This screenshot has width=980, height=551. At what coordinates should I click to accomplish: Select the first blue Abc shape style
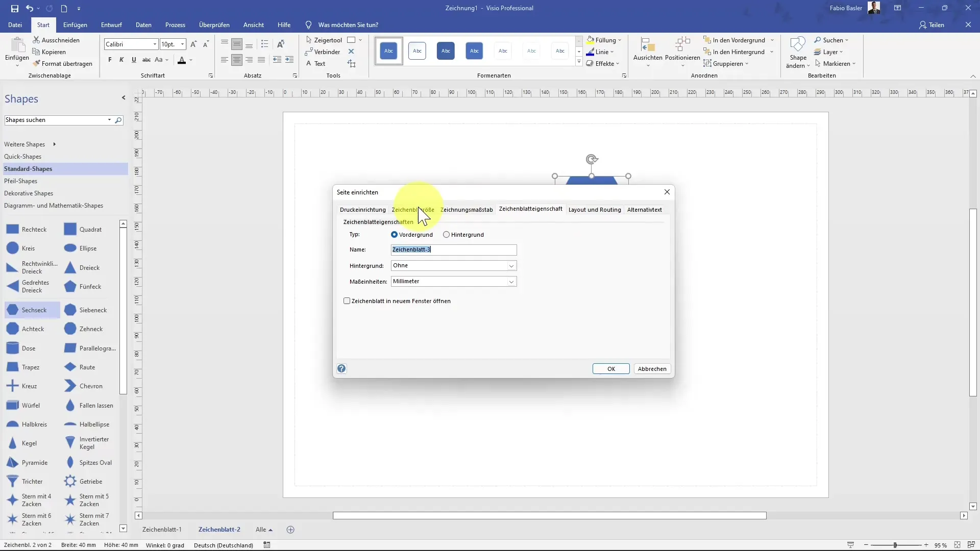pyautogui.click(x=389, y=51)
